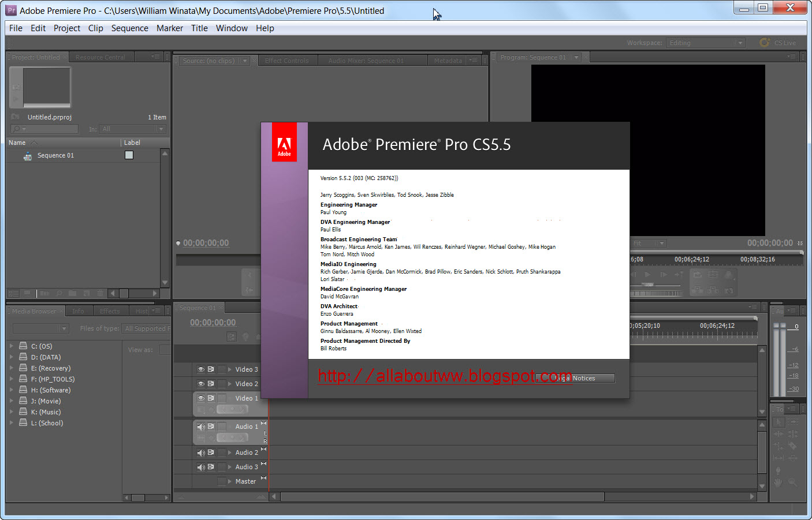Click the Adobe logo in the About dialog
Image resolution: width=812 pixels, height=520 pixels.
point(284,142)
